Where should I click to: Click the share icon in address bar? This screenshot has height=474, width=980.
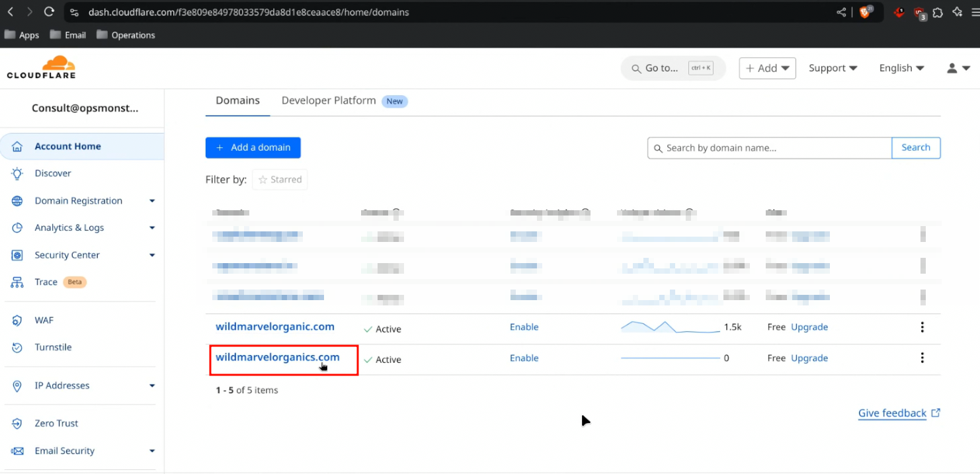(841, 12)
